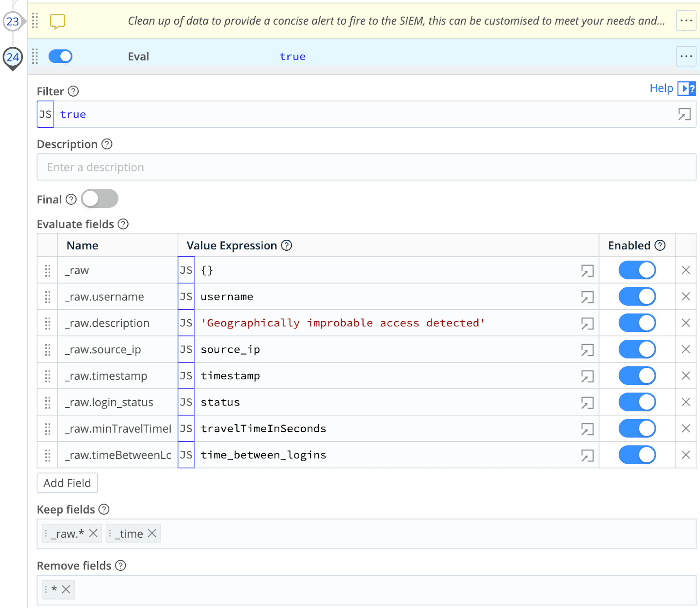Open the options menu for the comment row

coord(686,21)
